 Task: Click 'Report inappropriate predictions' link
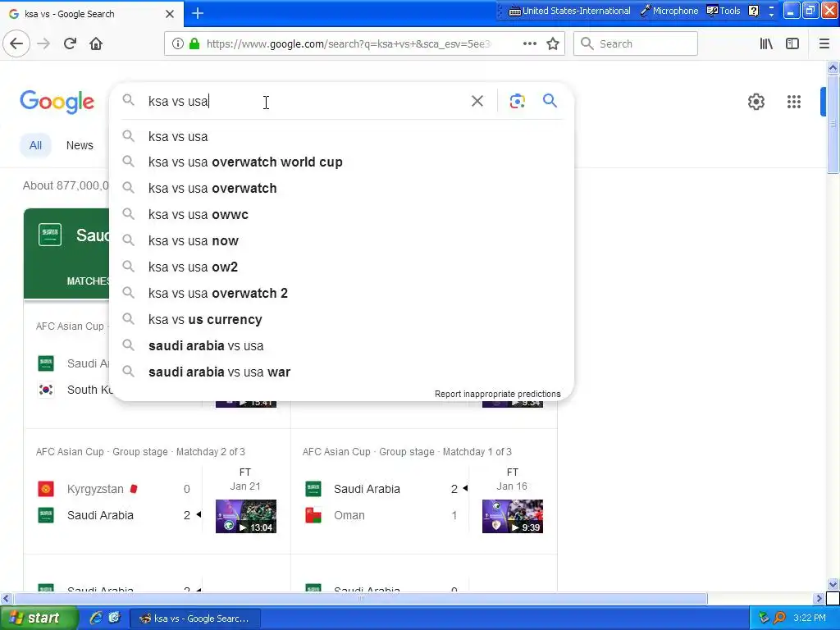pyautogui.click(x=497, y=394)
